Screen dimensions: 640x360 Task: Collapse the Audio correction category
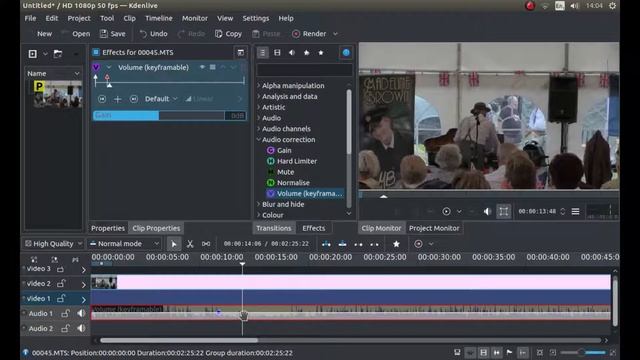coord(259,140)
